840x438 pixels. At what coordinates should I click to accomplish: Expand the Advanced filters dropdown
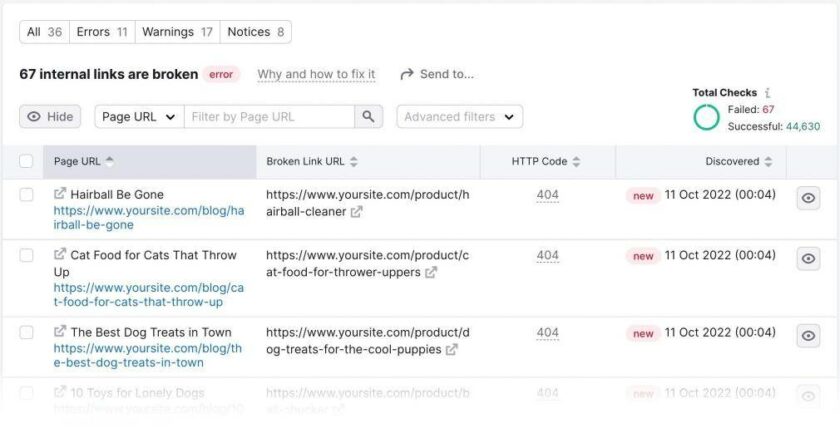[459, 117]
